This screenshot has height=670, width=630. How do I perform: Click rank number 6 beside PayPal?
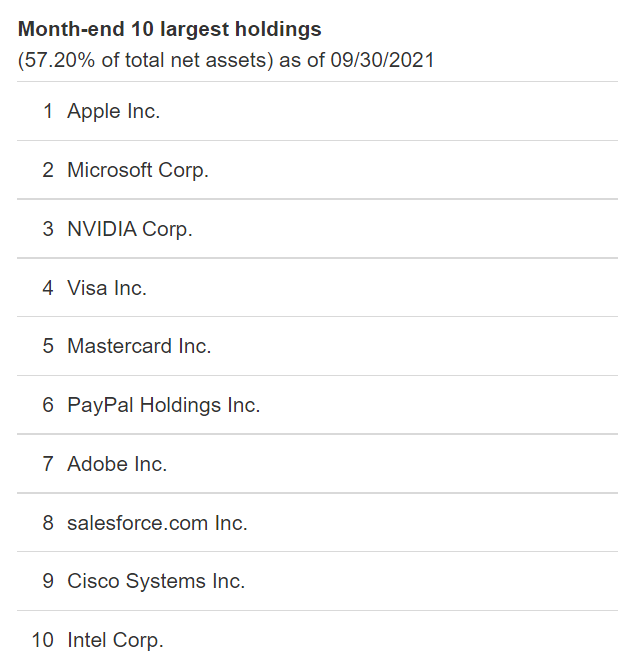(x=48, y=405)
